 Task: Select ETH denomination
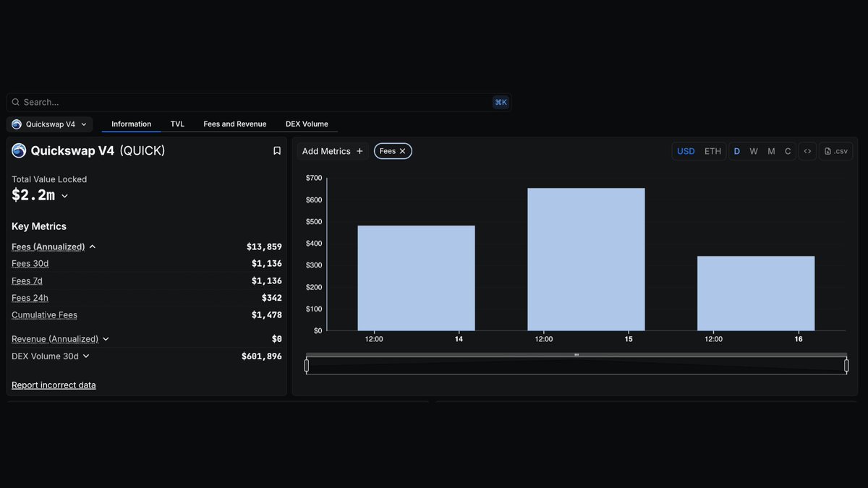(x=712, y=151)
